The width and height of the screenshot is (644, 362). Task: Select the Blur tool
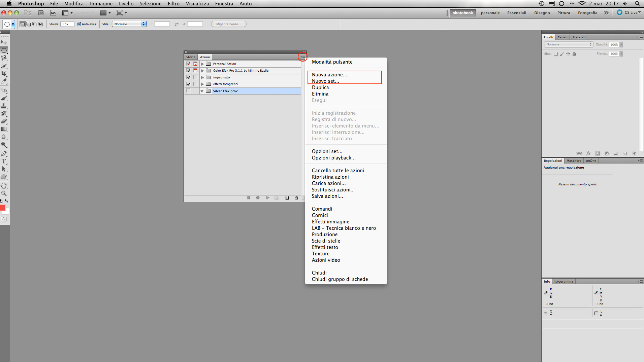click(x=4, y=137)
